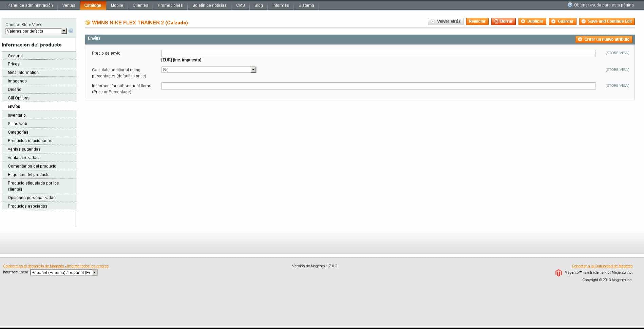
Task: Click the Duplicar button
Action: click(532, 21)
